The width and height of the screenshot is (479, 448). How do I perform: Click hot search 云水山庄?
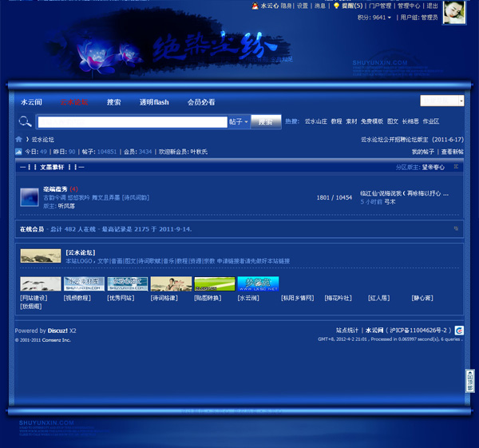[315, 121]
